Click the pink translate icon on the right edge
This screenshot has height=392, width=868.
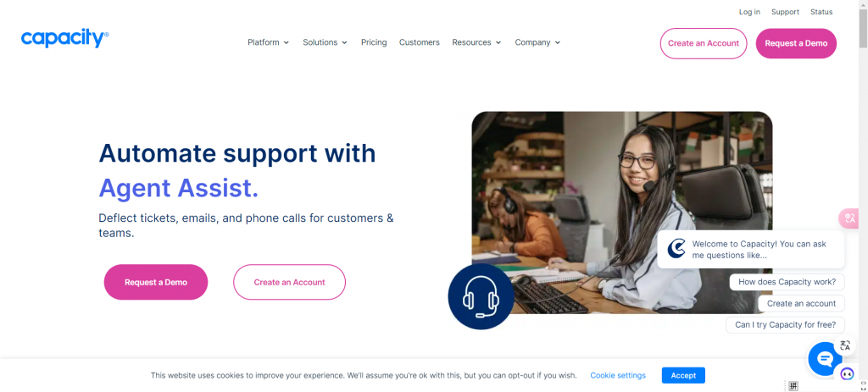click(849, 218)
